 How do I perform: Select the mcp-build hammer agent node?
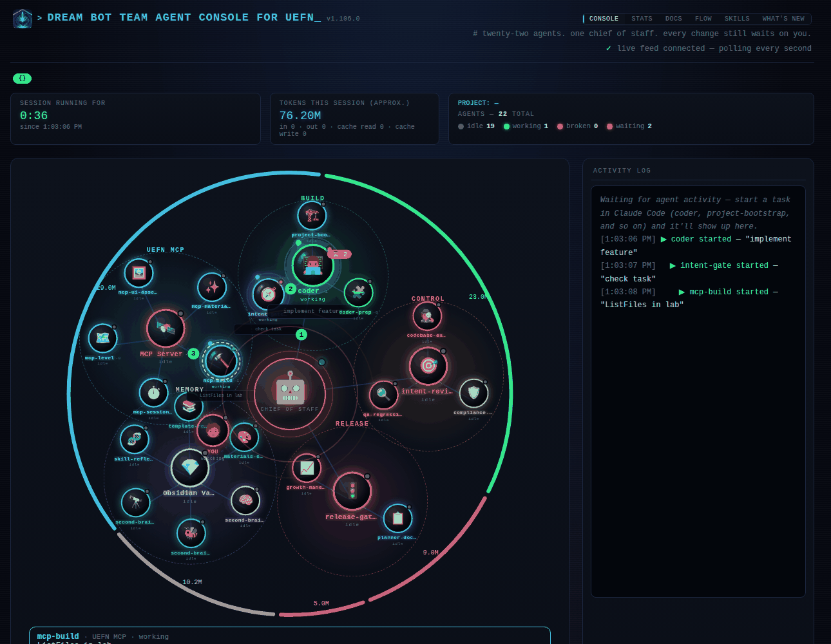(x=220, y=361)
